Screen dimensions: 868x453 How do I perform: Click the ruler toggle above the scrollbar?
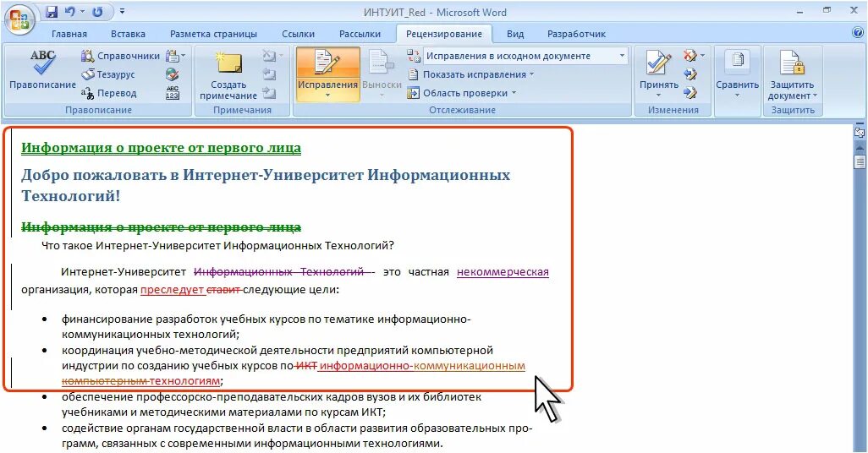860,133
